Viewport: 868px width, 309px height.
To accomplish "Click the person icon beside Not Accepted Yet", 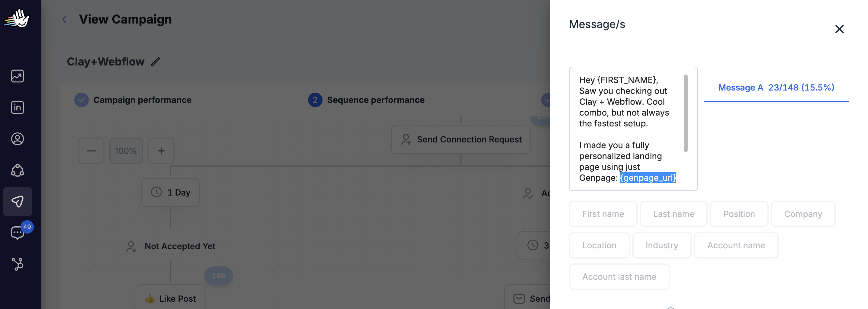I will click(x=131, y=247).
